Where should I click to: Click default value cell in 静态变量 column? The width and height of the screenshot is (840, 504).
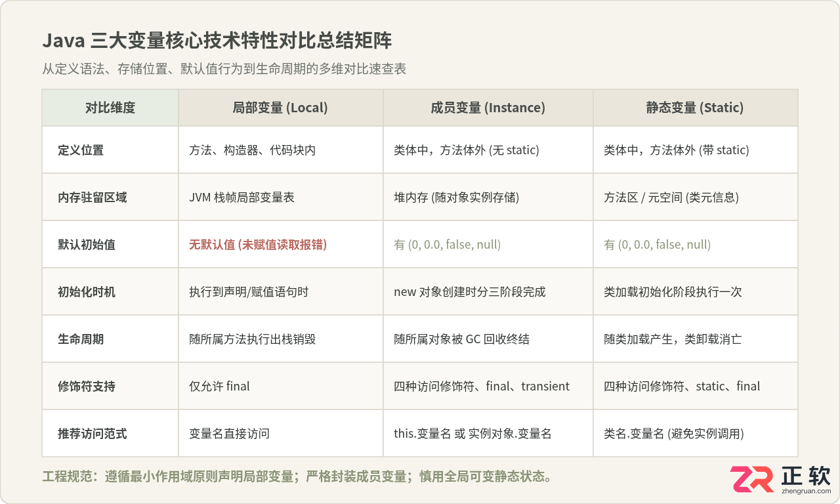tap(696, 245)
